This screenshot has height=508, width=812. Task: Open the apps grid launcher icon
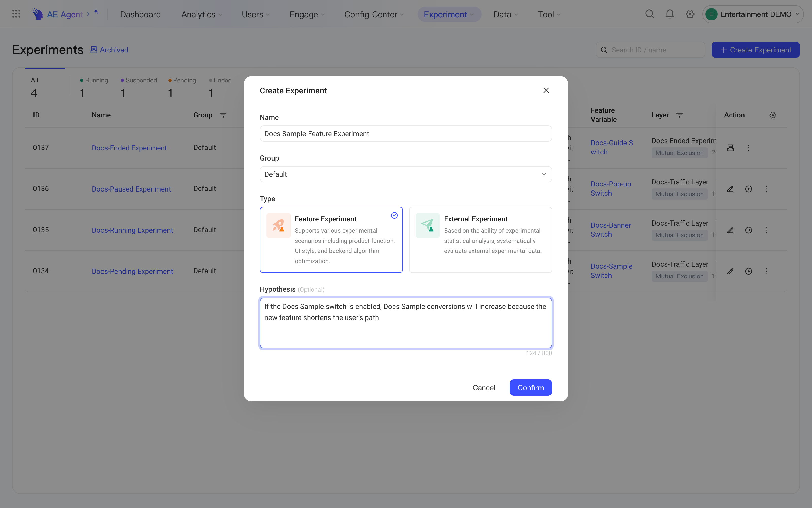[x=16, y=14]
